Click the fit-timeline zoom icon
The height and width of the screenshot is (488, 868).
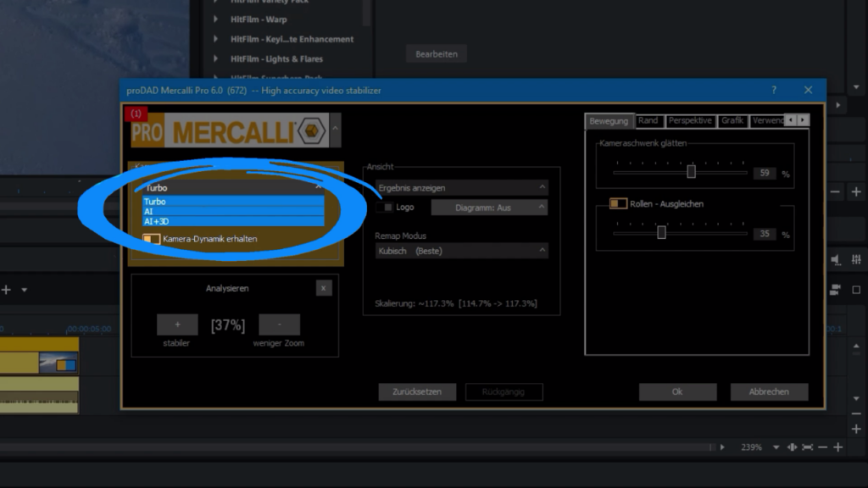click(808, 447)
